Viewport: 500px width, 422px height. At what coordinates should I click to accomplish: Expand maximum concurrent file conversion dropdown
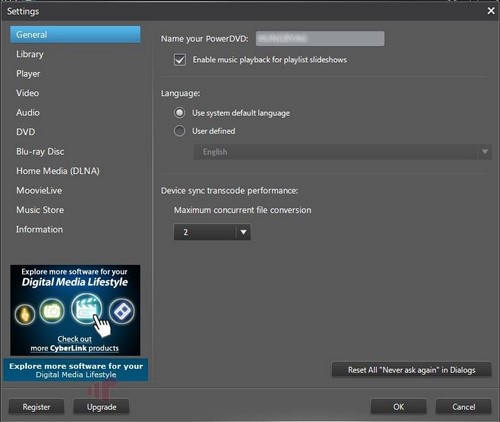(x=212, y=232)
